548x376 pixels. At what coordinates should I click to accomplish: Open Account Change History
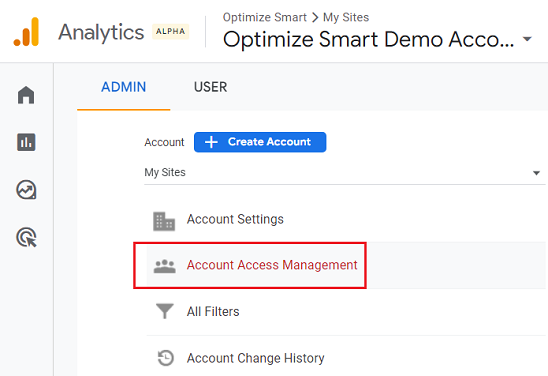[255, 358]
